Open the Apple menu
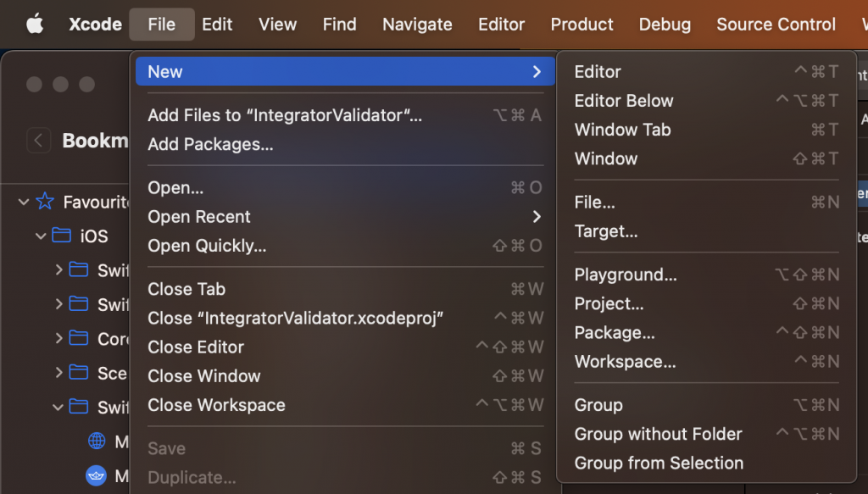This screenshot has width=868, height=494. point(35,25)
